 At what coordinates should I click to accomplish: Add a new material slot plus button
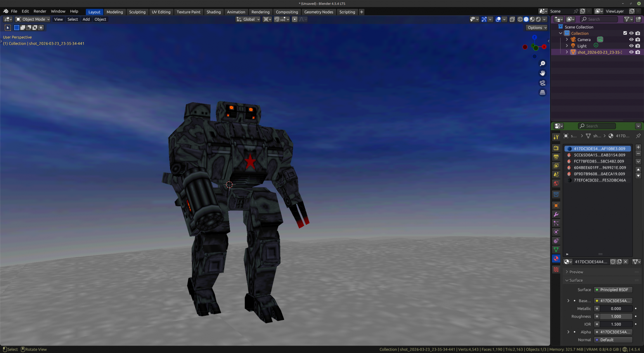tap(638, 147)
